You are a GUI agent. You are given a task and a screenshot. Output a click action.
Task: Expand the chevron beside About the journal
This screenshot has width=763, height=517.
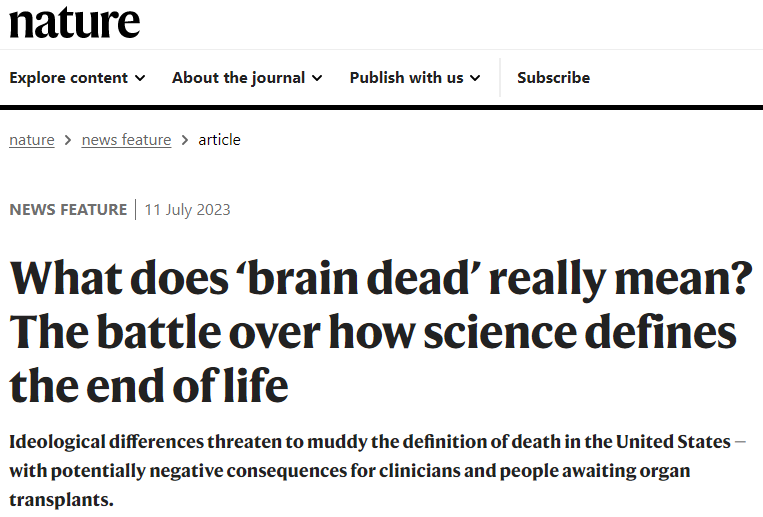[317, 78]
